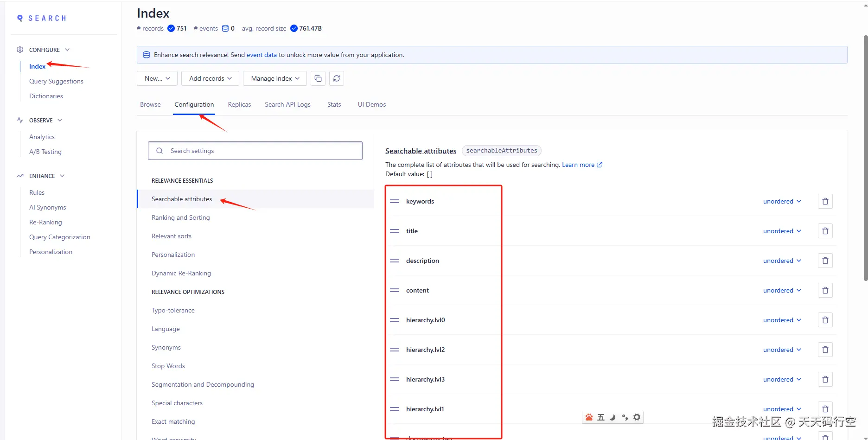Screen dimensions: 868x440
Task: Switch to the Stats tab
Action: (x=334, y=104)
